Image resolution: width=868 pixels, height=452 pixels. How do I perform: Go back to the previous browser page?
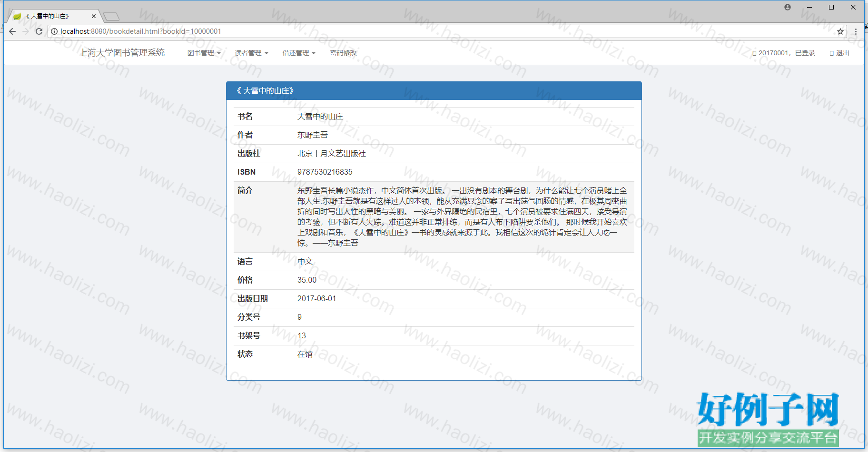click(x=12, y=31)
